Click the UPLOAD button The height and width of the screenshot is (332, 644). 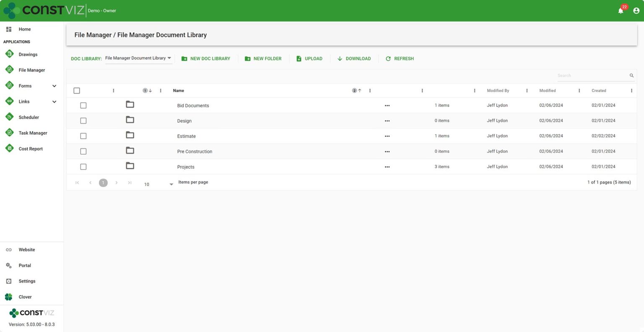pyautogui.click(x=309, y=58)
